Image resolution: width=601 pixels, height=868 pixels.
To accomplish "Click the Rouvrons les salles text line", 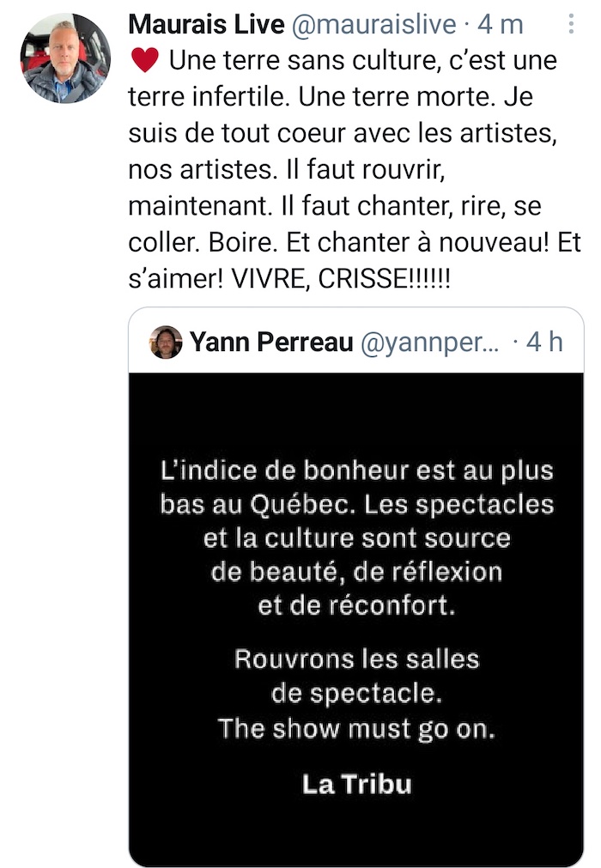I will coord(357,659).
